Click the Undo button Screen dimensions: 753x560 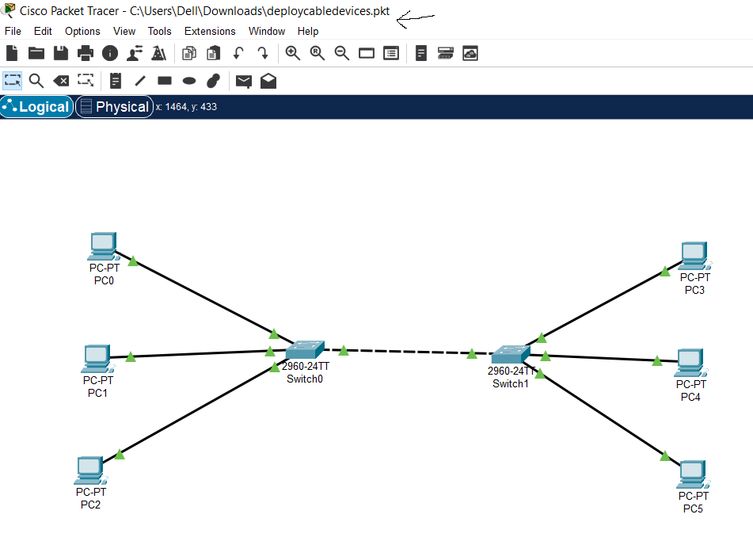click(238, 53)
